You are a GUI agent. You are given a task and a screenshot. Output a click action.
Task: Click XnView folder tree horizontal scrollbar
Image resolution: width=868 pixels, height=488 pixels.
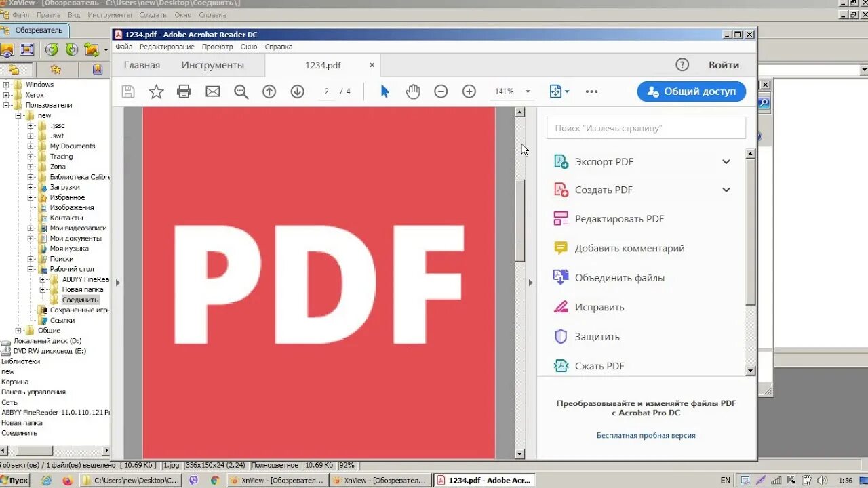(34, 451)
